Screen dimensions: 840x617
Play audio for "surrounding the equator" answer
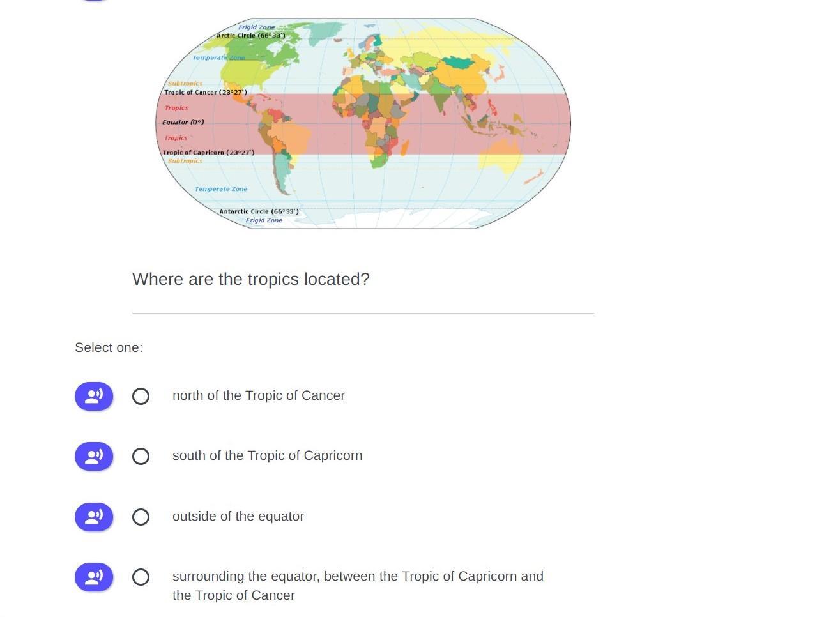[94, 577]
